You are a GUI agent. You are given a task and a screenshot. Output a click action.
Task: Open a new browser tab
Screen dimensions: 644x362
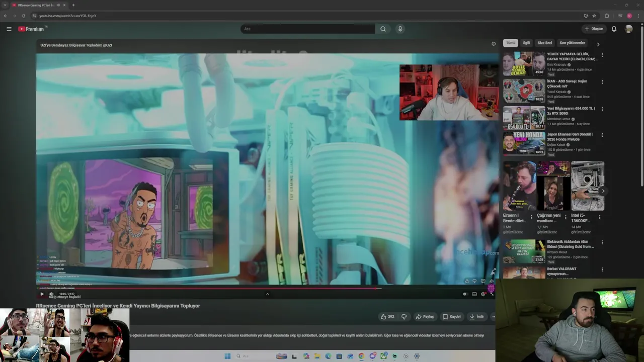(73, 5)
